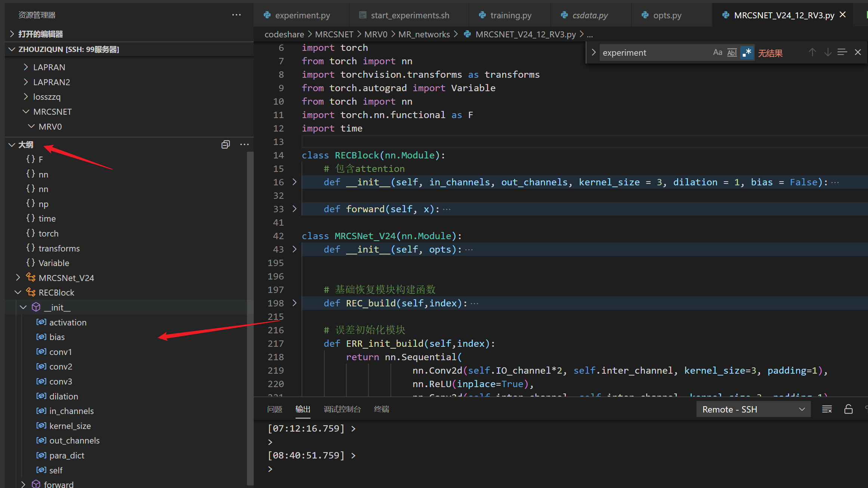
Task: Select conv2 symbol in outline
Action: (x=61, y=367)
